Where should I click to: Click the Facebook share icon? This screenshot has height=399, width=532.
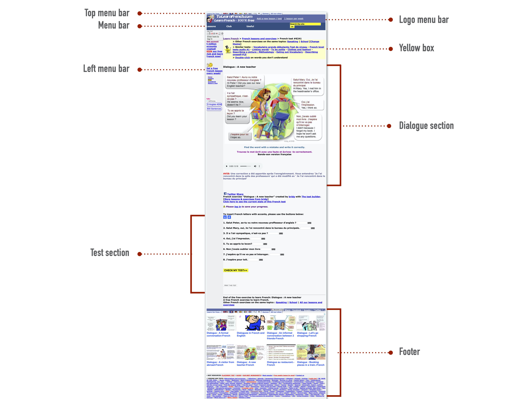225,194
